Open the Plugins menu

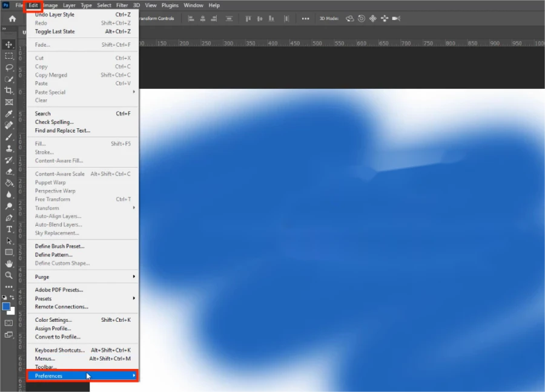pos(170,5)
